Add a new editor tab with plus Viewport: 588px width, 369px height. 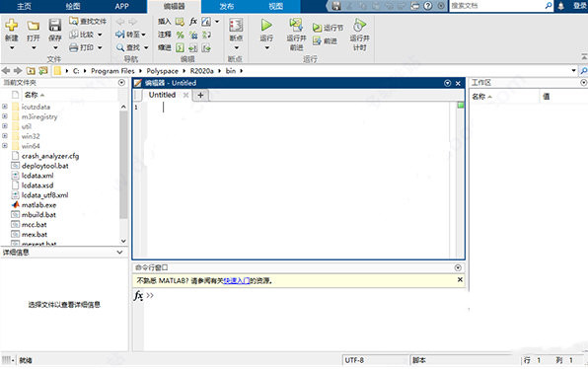pos(200,95)
